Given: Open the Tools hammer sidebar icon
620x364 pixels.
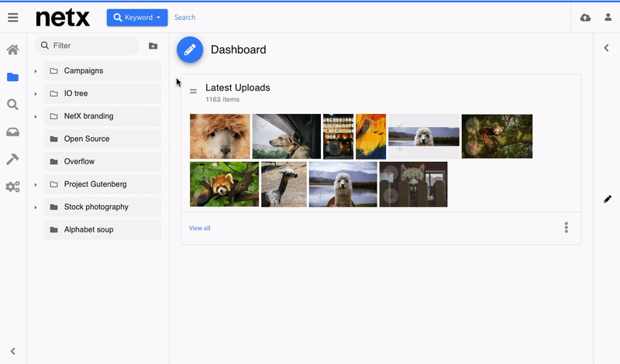Looking at the screenshot, I should 12,160.
